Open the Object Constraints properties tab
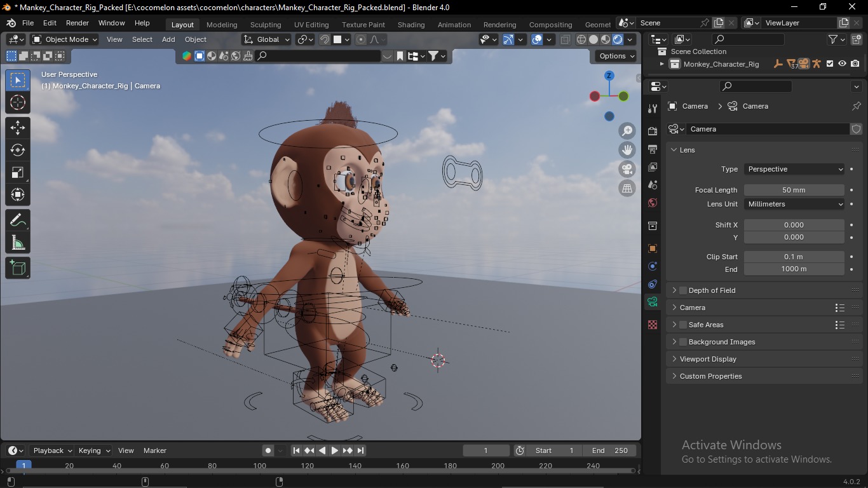Image resolution: width=868 pixels, height=488 pixels. point(653,284)
